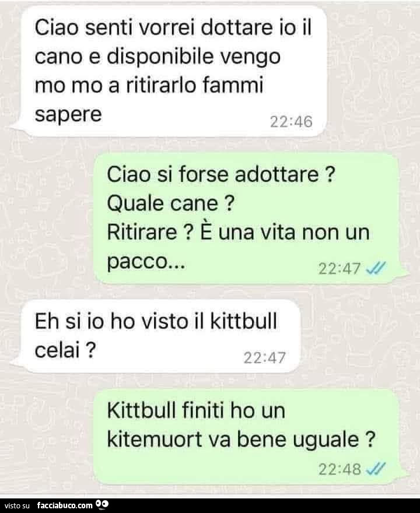Click the word 'sapere' in first message
The image size is (420, 513).
click(x=68, y=114)
